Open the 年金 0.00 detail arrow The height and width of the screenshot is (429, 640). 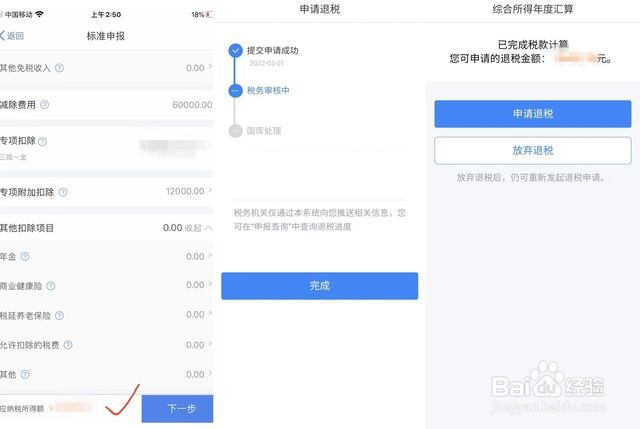(210, 256)
